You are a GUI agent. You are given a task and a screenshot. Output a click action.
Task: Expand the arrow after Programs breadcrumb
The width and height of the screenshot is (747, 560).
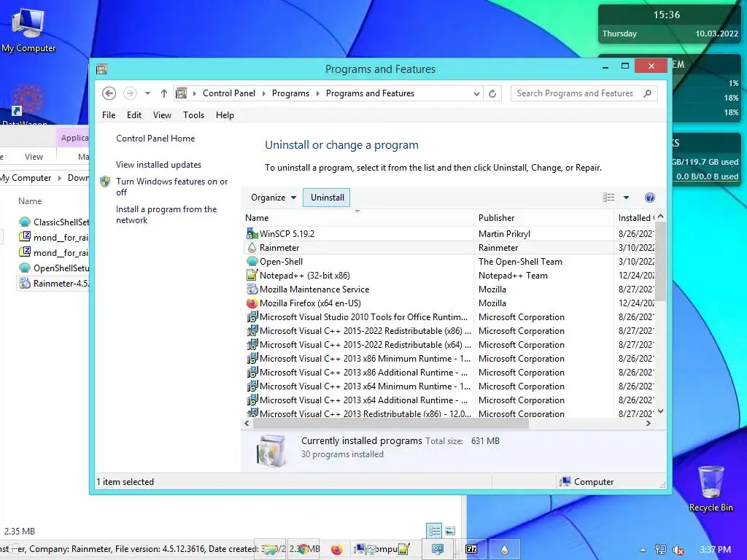pos(318,93)
